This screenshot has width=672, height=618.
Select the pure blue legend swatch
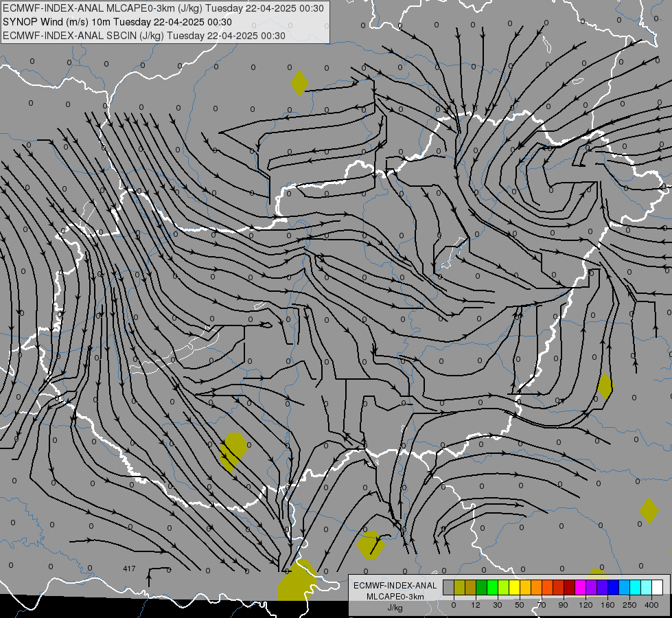[x=614, y=587]
